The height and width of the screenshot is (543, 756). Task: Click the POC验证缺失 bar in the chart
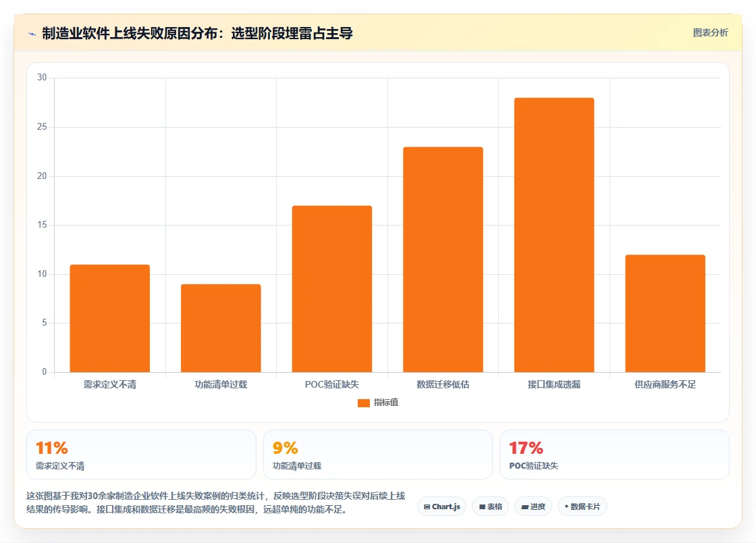coord(331,289)
